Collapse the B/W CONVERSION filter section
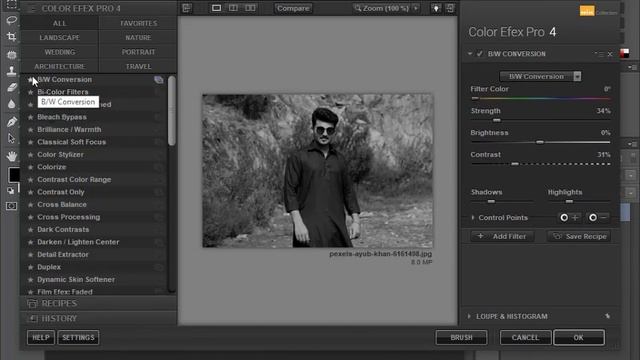This screenshot has width=640, height=360. click(470, 53)
